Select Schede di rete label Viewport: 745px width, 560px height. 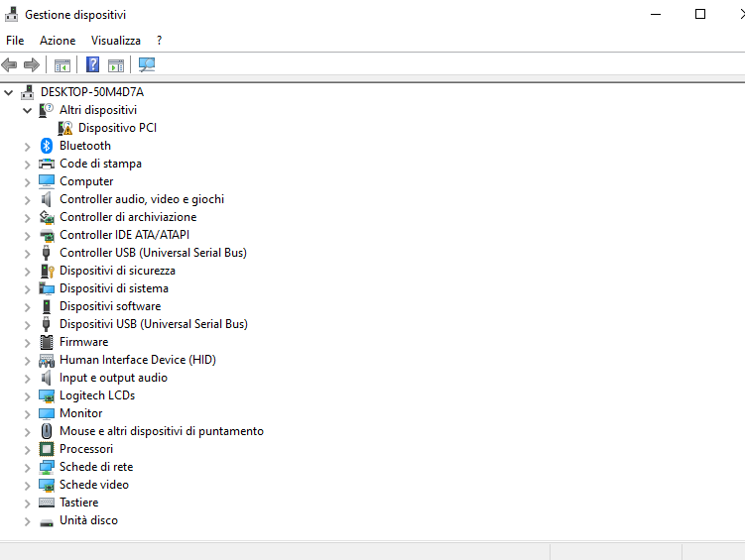(96, 467)
